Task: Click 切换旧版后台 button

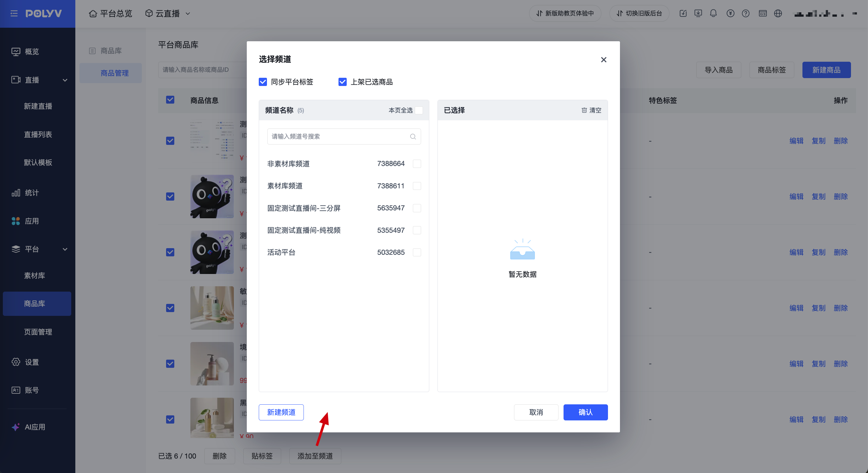Action: coord(639,14)
